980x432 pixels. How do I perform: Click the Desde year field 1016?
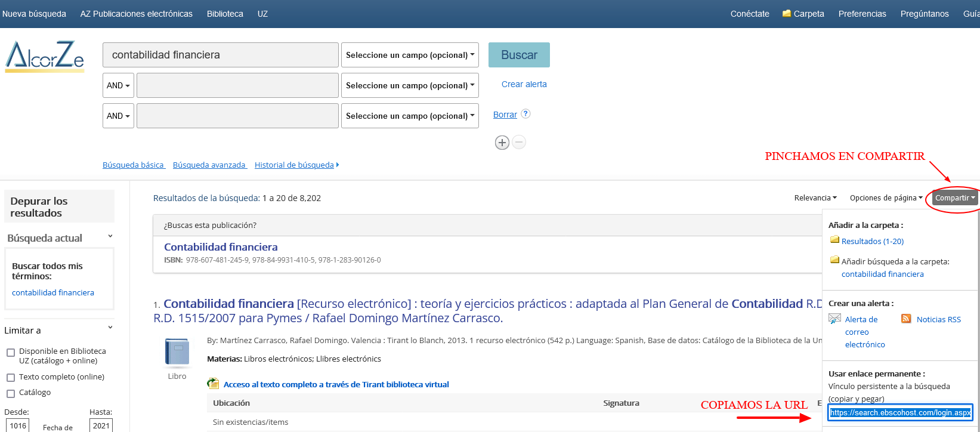point(17,425)
